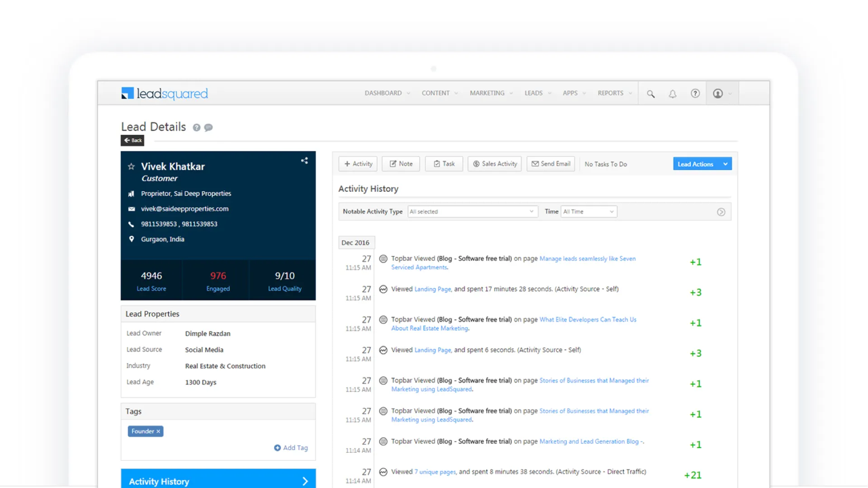868x488 pixels.
Task: Click the Add Tag link
Action: tap(295, 448)
